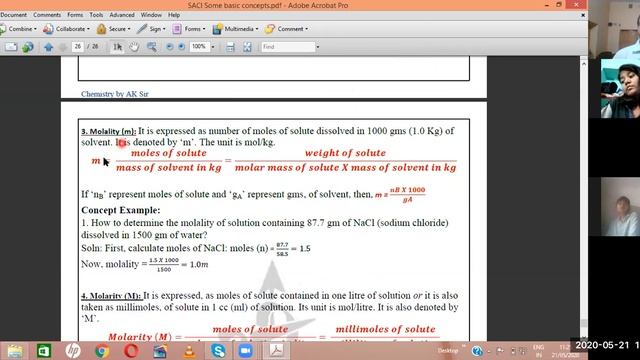Click the zoom out circular button
This screenshot has height=360, width=640.
[x=170, y=47]
